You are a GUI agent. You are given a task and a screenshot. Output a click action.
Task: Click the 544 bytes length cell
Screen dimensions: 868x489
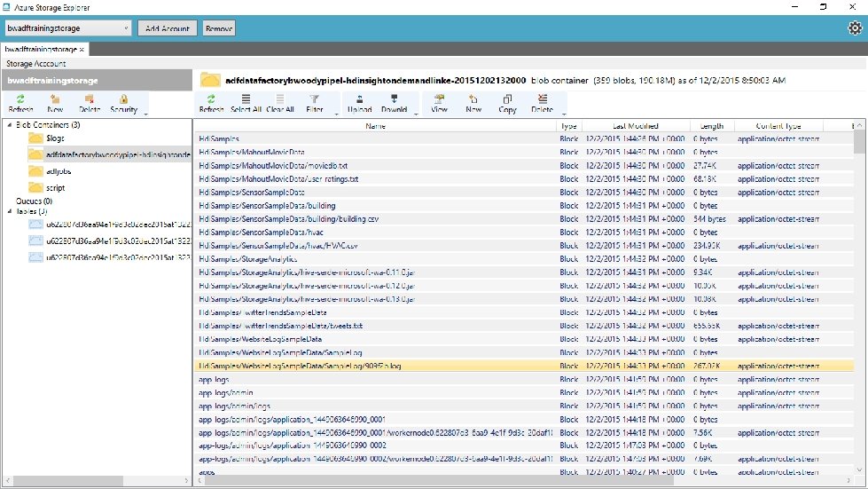(x=709, y=218)
